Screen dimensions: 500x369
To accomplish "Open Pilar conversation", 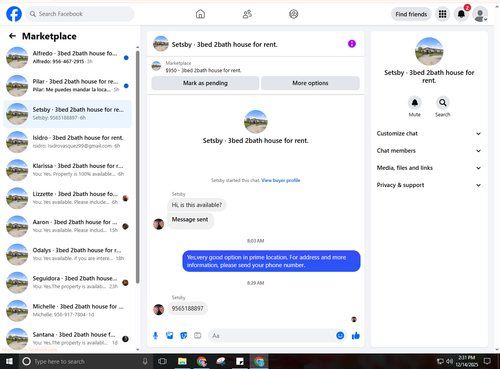I will pos(67,86).
